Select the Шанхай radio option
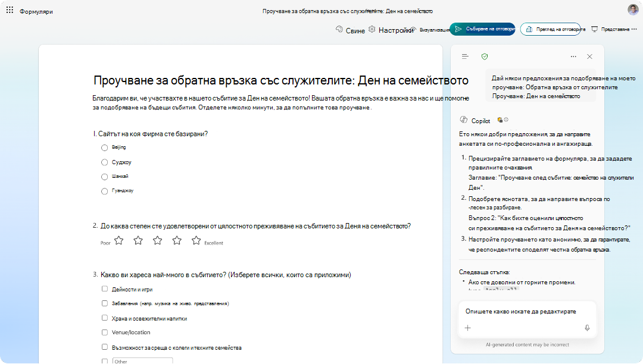Screen dimensions: 643x364 click(105, 177)
